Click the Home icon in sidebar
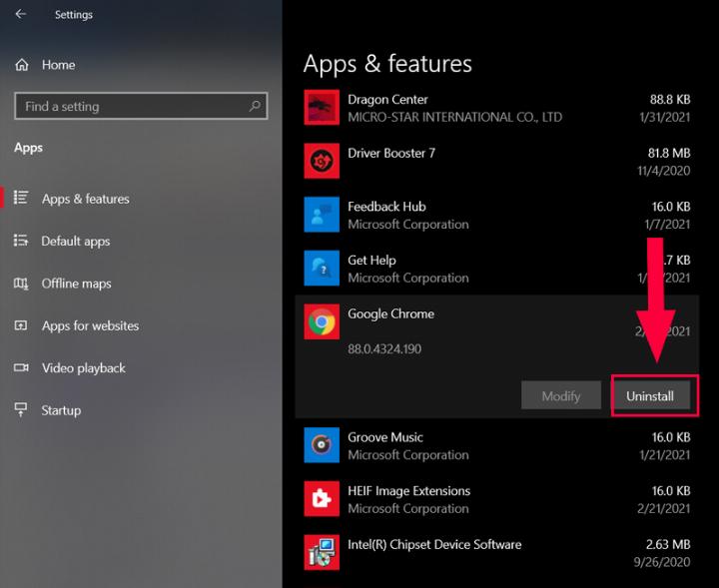 pyautogui.click(x=22, y=65)
